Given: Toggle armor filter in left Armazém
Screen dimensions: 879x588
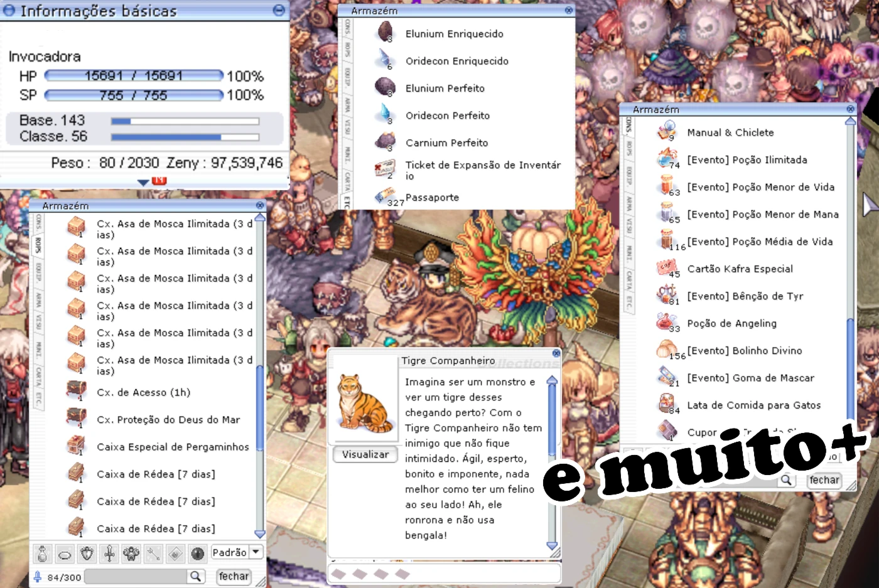Looking at the screenshot, I should tap(87, 553).
